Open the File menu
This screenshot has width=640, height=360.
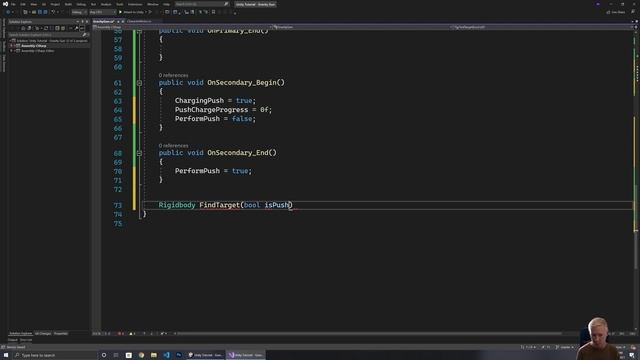13,4
